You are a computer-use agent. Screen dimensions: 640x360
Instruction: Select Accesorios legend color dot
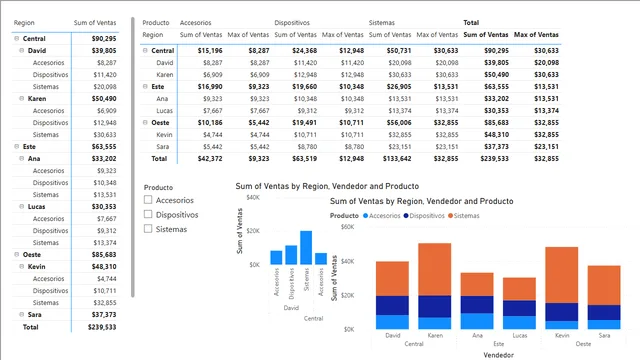coord(365,216)
